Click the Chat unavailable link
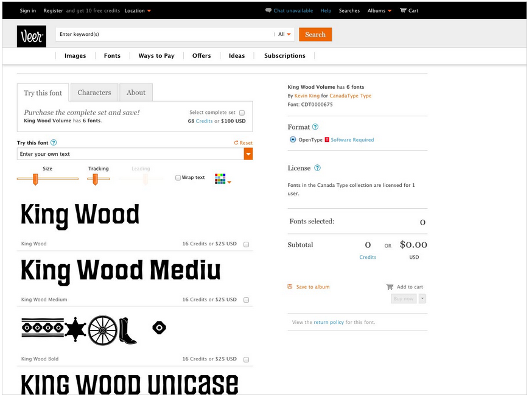Screen dimensions: 532x400 (x=293, y=10)
